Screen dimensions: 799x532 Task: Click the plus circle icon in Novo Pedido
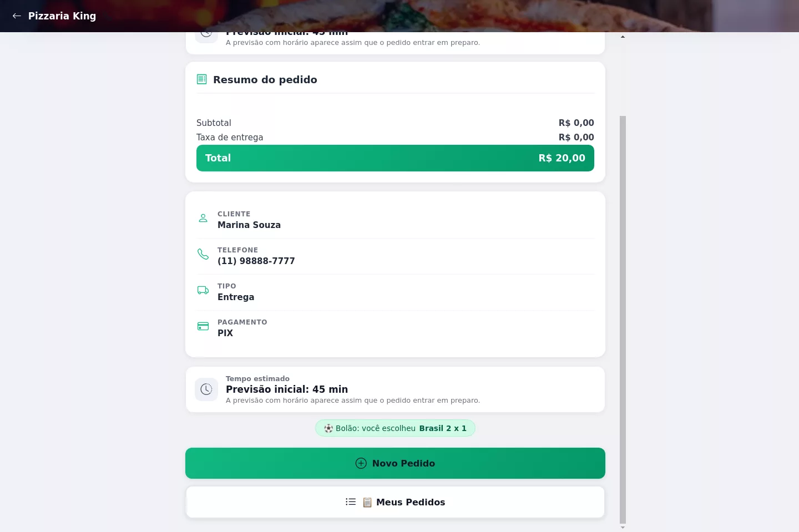pyautogui.click(x=361, y=463)
